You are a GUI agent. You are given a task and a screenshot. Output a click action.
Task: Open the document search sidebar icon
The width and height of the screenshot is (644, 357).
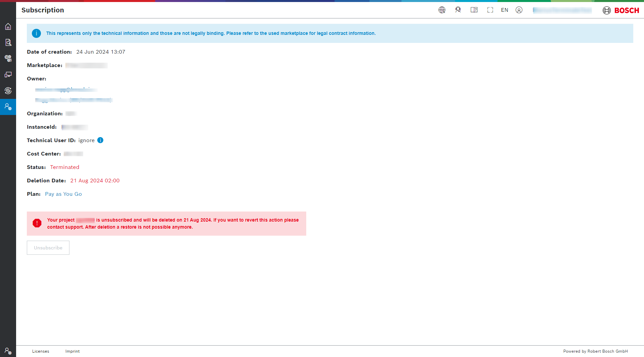8,43
